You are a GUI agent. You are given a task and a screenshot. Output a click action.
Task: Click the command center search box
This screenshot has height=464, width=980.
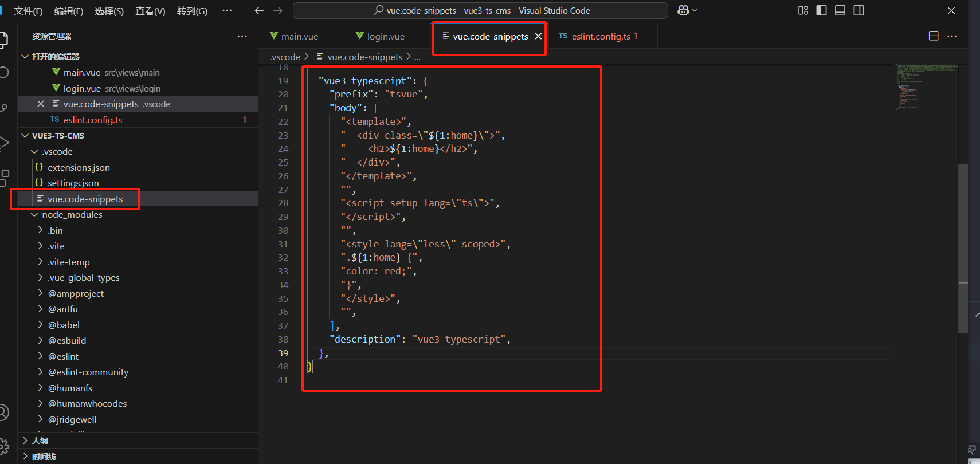coord(480,10)
